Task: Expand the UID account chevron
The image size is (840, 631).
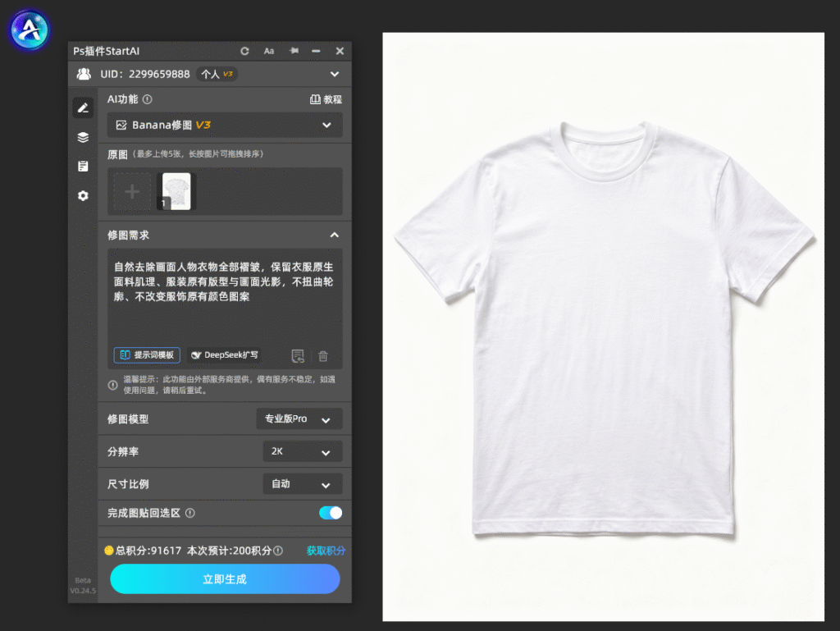Action: [x=335, y=74]
